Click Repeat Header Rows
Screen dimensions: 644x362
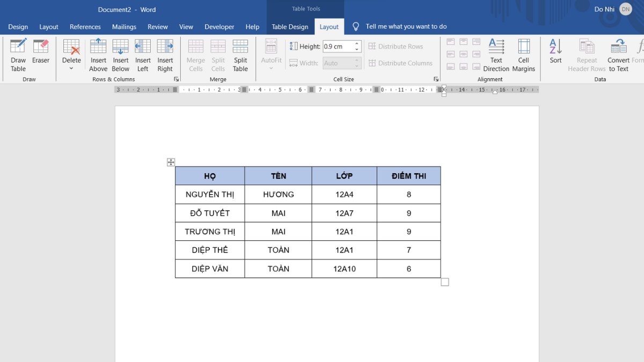coord(587,55)
